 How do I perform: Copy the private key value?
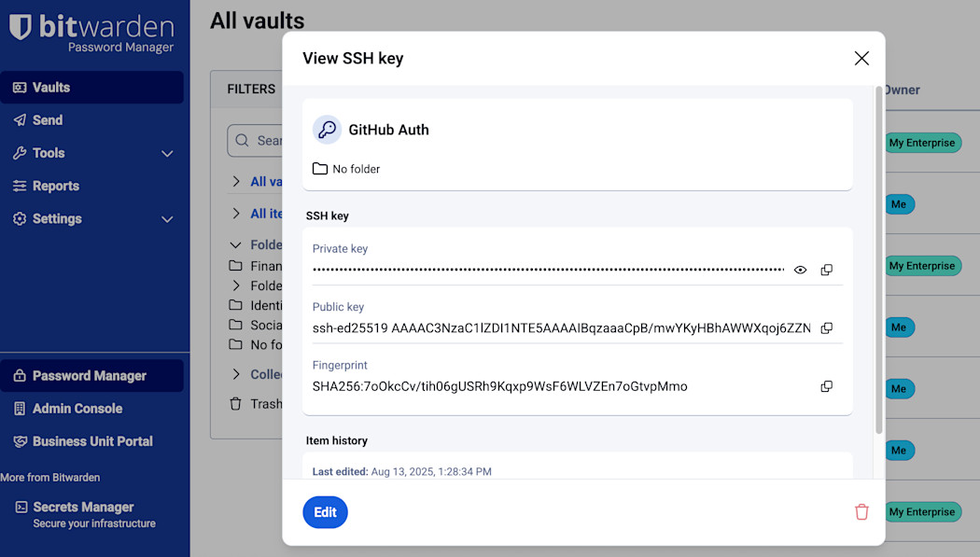pyautogui.click(x=826, y=270)
